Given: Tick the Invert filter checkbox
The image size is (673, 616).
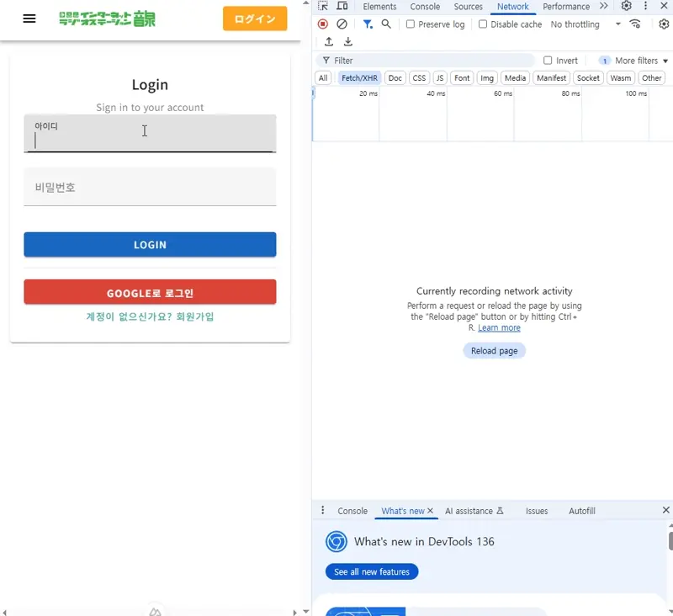Looking at the screenshot, I should pos(548,61).
